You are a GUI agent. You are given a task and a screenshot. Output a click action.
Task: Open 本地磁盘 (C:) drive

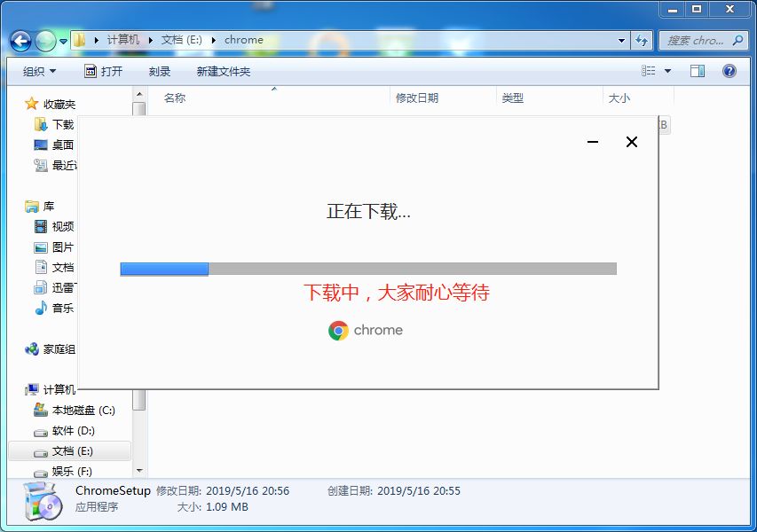[83, 411]
